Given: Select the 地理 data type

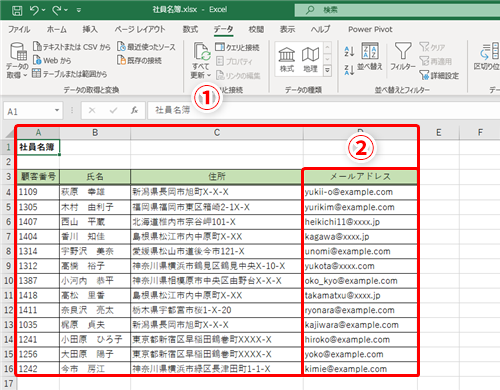Looking at the screenshot, I should click(x=310, y=59).
